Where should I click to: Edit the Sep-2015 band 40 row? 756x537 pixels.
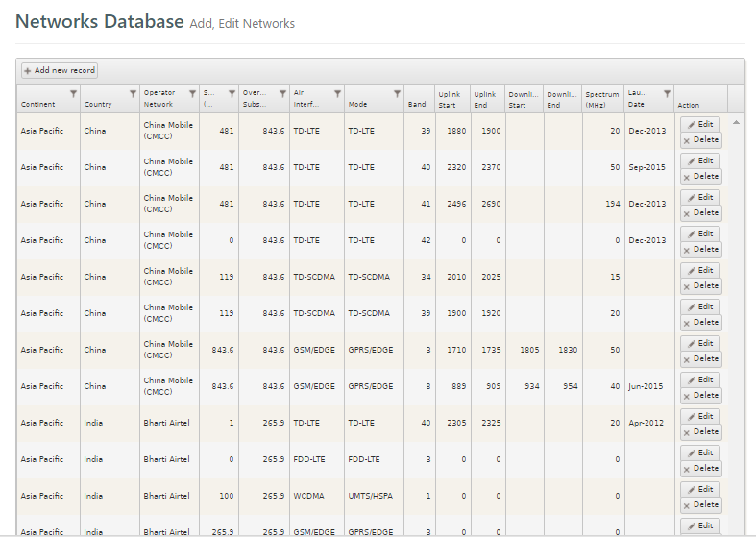point(700,161)
